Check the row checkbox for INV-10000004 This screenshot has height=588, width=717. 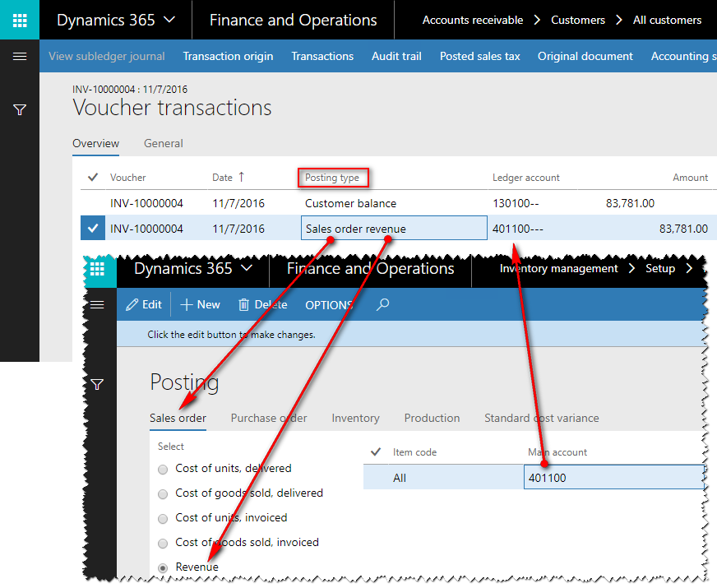coord(92,228)
